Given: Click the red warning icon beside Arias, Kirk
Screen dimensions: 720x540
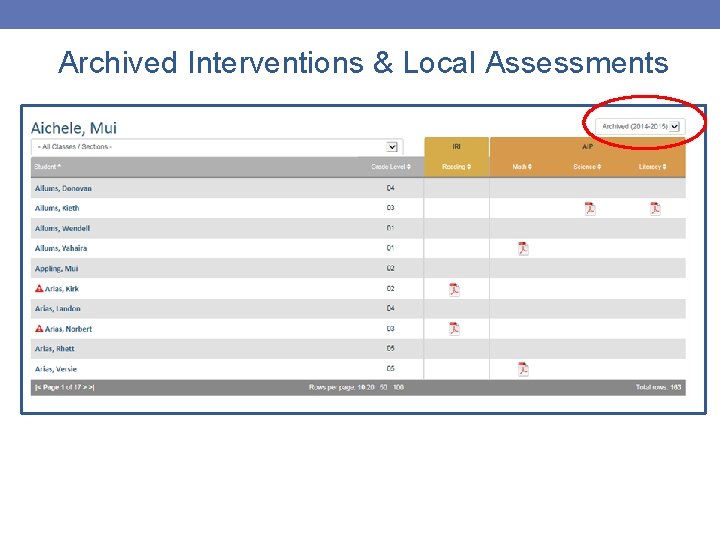Looking at the screenshot, I should (x=39, y=288).
